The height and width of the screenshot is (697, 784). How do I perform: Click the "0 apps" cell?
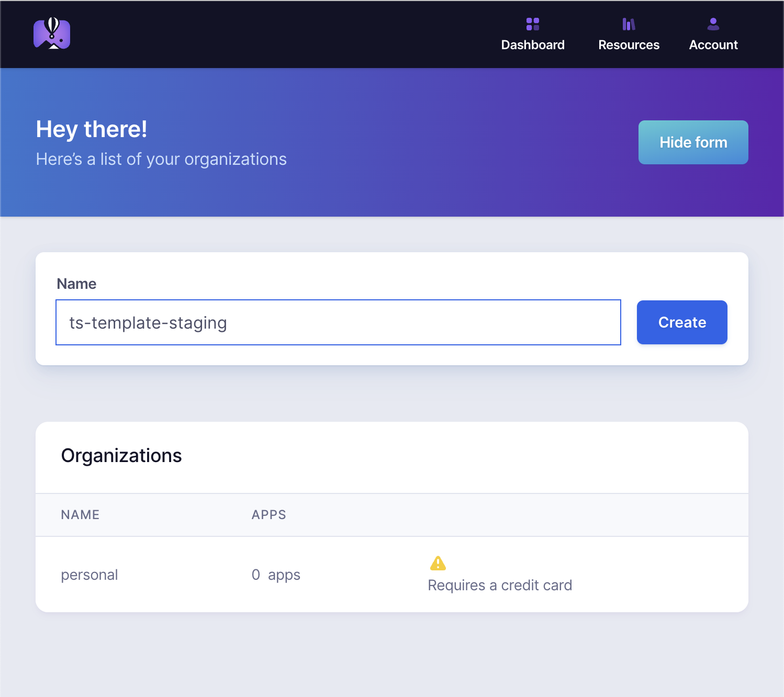276,575
